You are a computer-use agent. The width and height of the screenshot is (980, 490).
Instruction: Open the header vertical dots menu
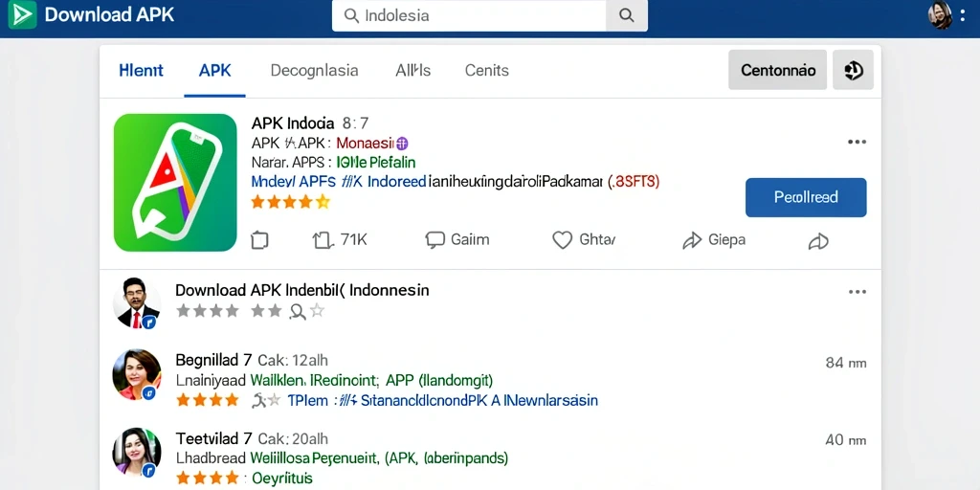tap(963, 15)
